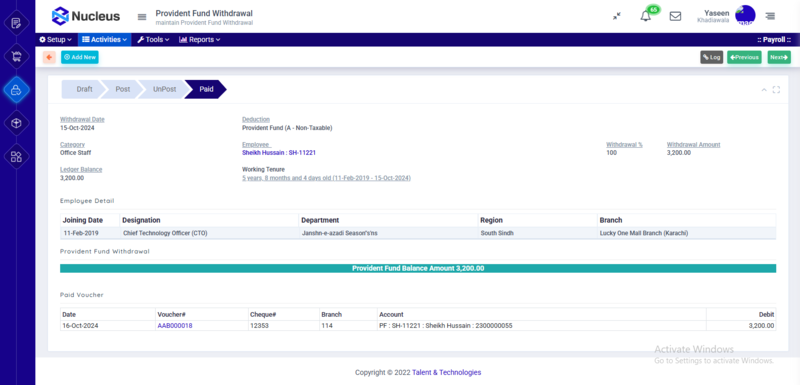Open the notifications bell icon
The height and width of the screenshot is (385, 800).
click(645, 16)
